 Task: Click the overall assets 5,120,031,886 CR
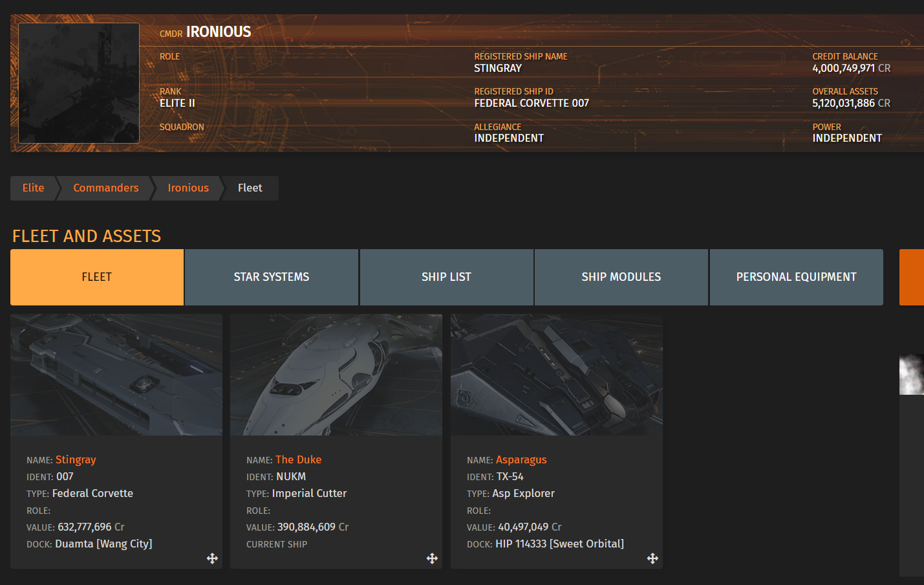852,103
